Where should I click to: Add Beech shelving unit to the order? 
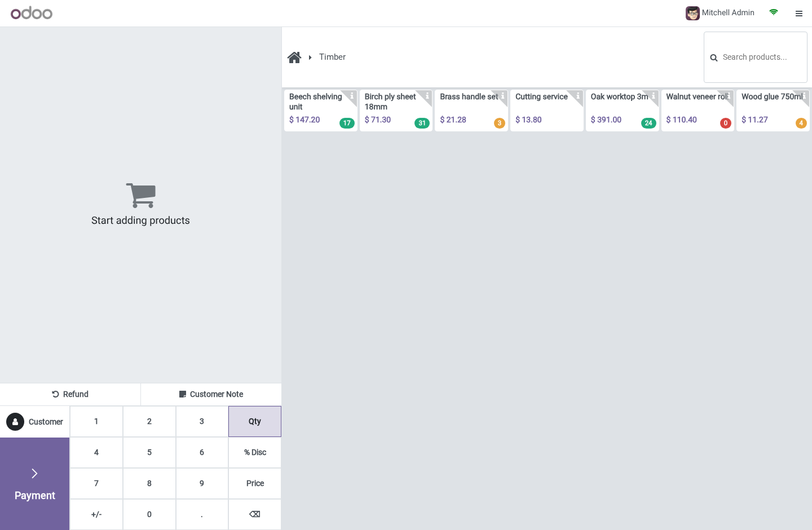point(321,111)
